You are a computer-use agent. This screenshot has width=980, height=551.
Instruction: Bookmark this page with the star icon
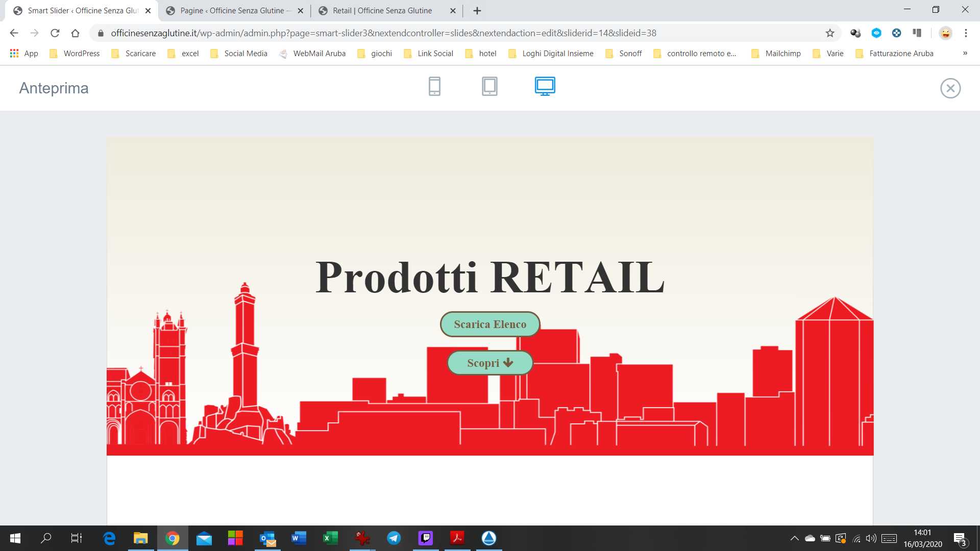(x=830, y=33)
